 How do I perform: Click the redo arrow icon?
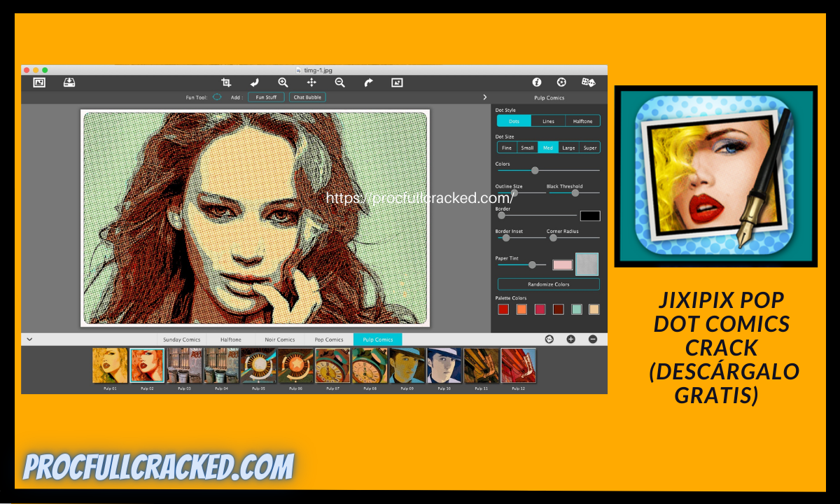[368, 83]
